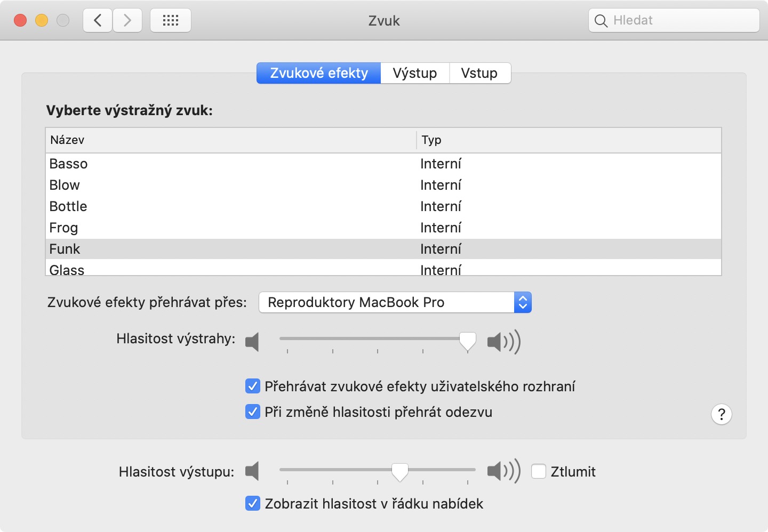Viewport: 768px width, 532px height.
Task: Click the output volume slider knob
Action: [400, 471]
